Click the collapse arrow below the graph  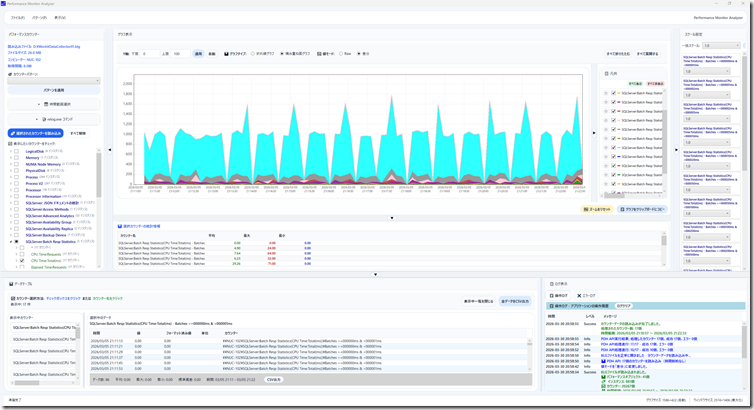[x=391, y=217]
